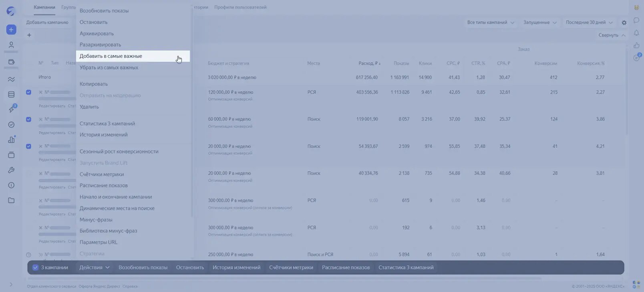Click the plus icon under Добавить кампанию
Viewport: 644px width, 292px height.
[29, 35]
